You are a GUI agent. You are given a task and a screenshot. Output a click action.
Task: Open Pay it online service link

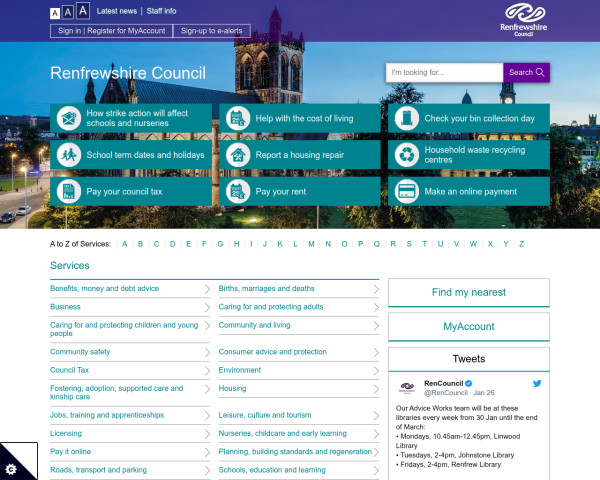coord(70,452)
